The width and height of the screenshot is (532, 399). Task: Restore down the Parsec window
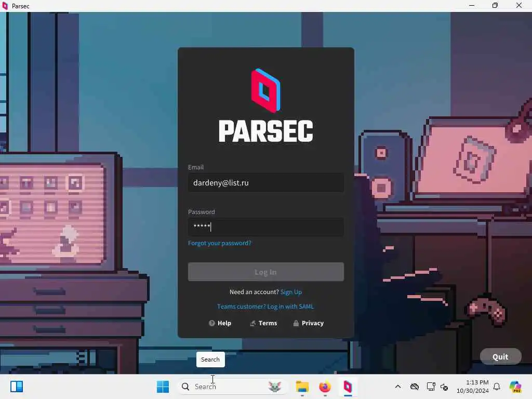(495, 5)
